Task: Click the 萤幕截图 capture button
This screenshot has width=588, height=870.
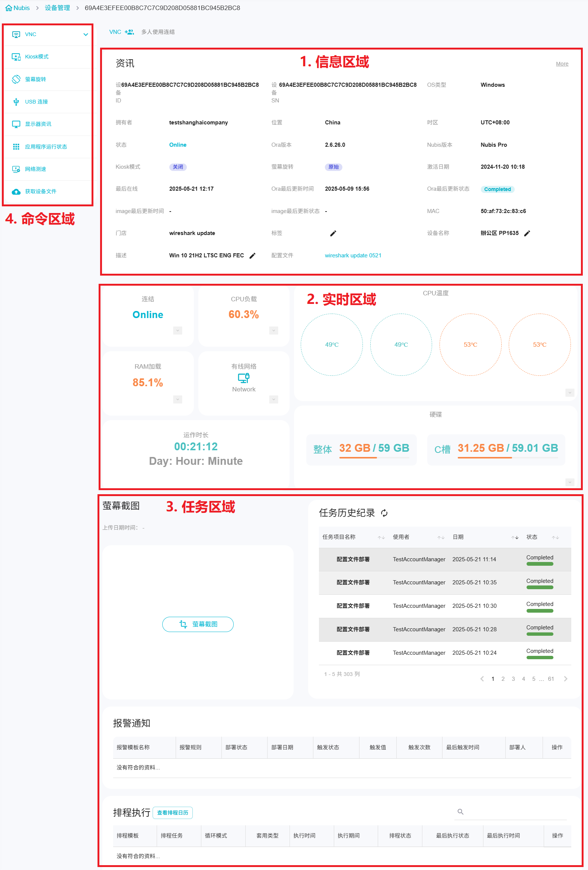Action: coord(198,624)
